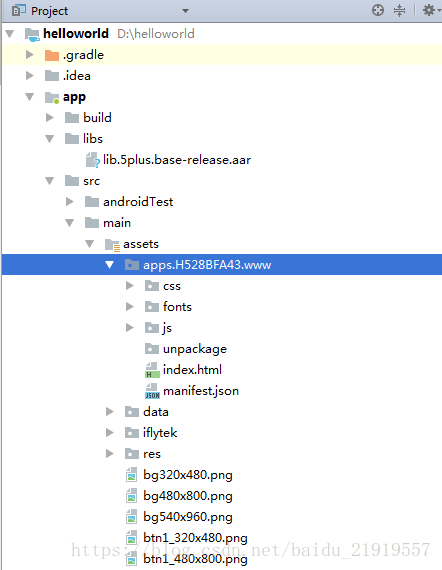Expand the data folder arrow
The height and width of the screenshot is (570, 442).
(110, 412)
